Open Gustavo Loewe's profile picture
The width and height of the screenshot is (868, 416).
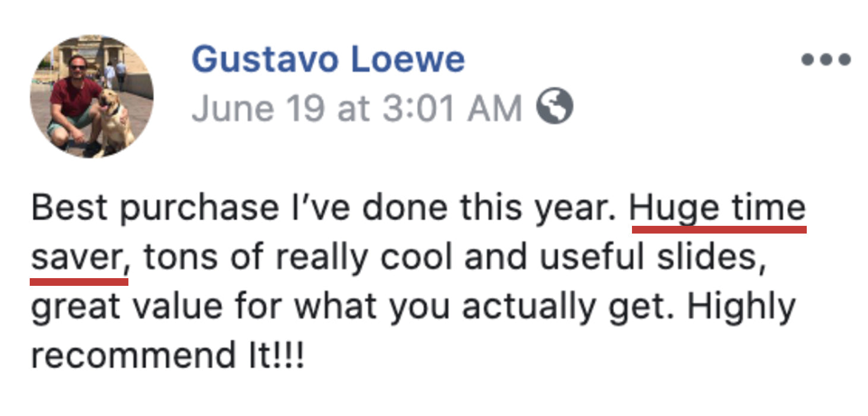(x=92, y=96)
